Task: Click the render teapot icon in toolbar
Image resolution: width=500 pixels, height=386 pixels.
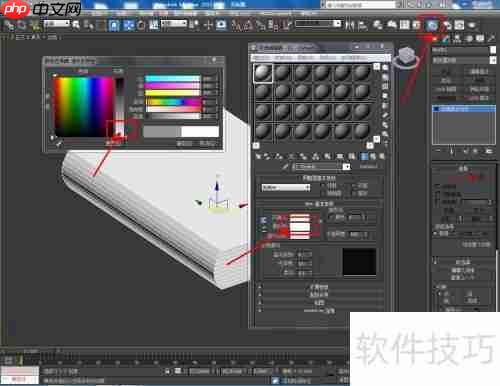Action: point(471,25)
